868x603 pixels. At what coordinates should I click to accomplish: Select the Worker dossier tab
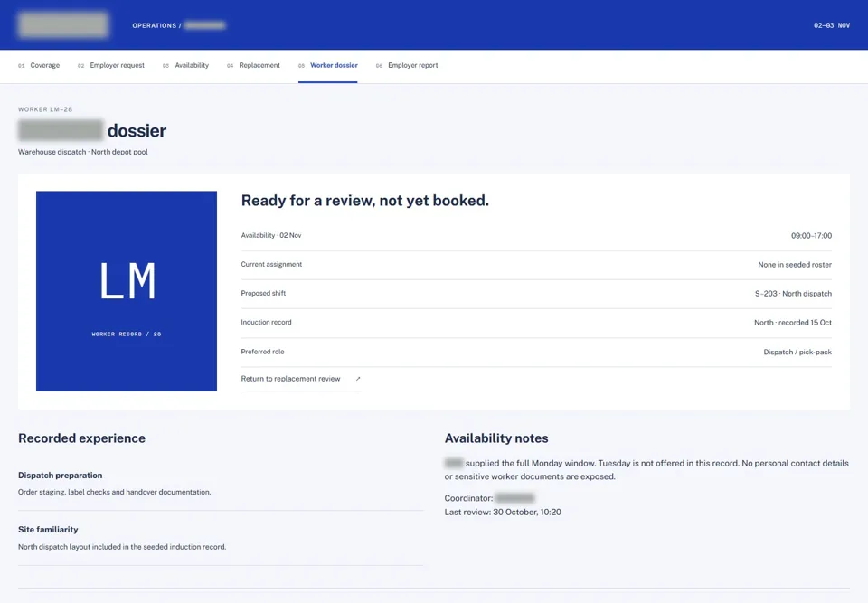pos(327,65)
